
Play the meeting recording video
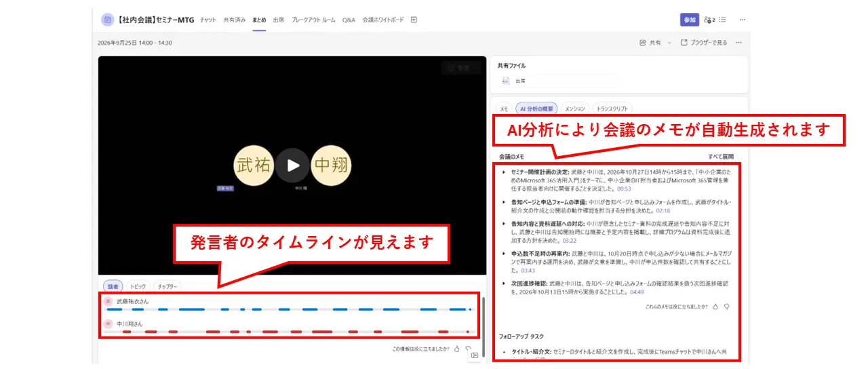pos(292,166)
